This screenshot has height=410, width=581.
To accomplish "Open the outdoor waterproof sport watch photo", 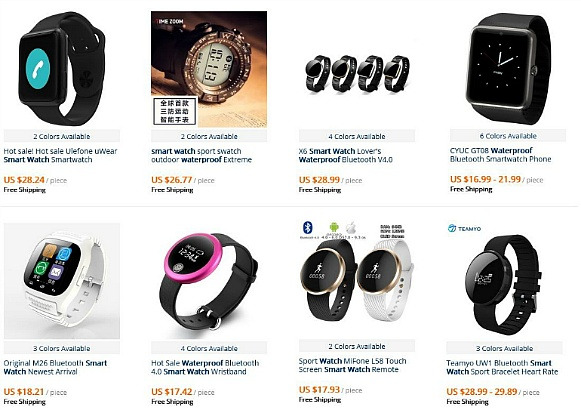I will (x=209, y=69).
